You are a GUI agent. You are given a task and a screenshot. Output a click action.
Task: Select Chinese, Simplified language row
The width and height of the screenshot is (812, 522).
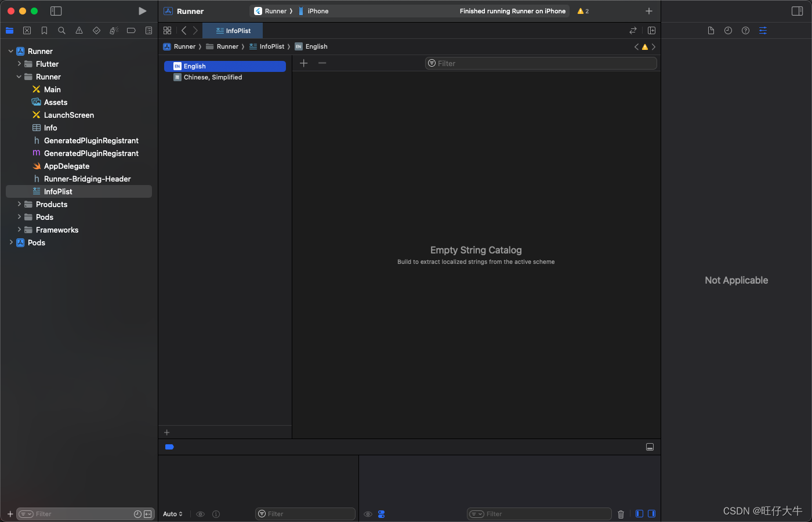click(x=225, y=77)
